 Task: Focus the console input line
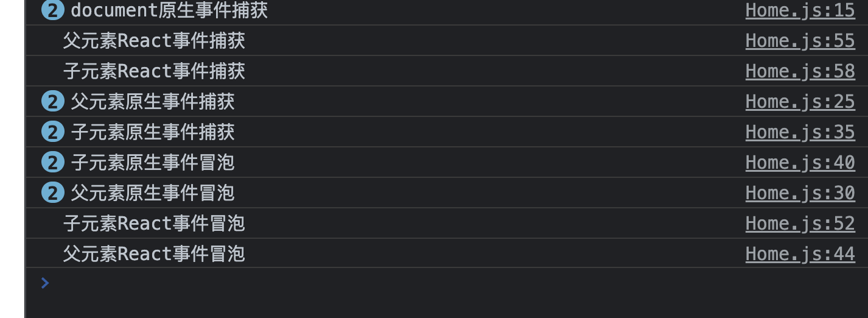(x=426, y=283)
